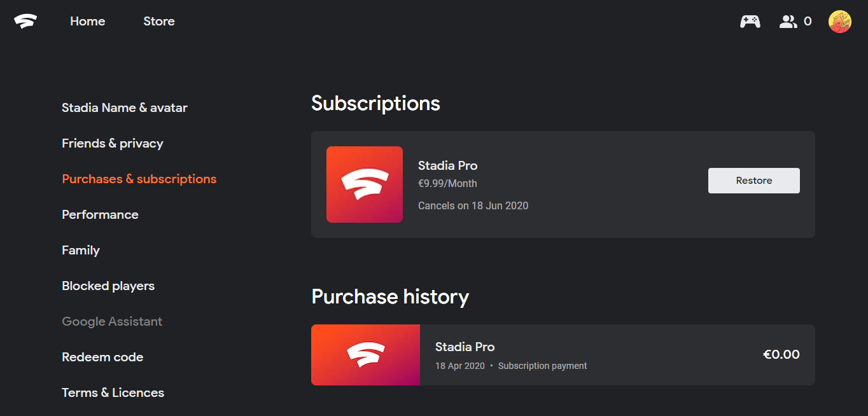
Task: Open Family settings
Action: pyautogui.click(x=81, y=251)
